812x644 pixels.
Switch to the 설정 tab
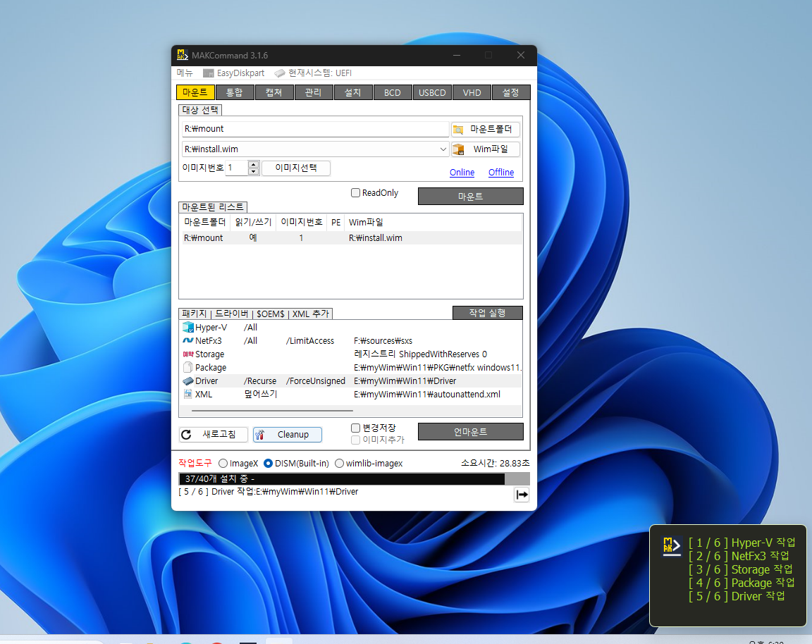click(511, 92)
